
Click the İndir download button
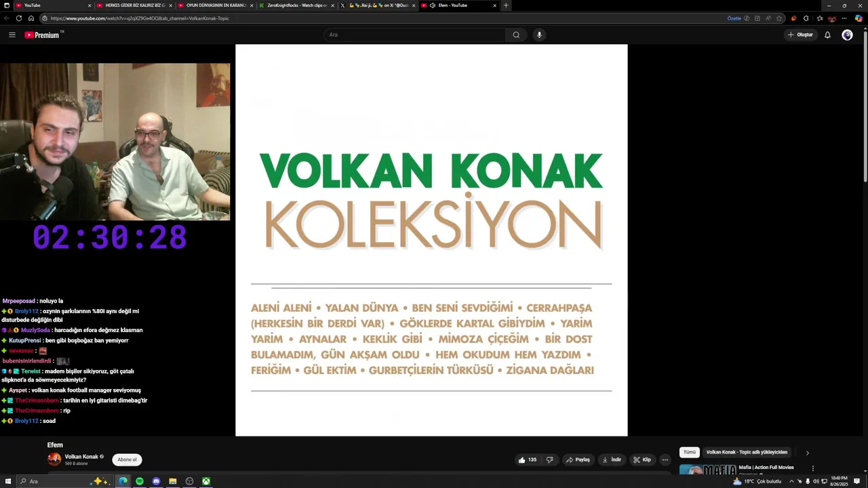(x=612, y=460)
